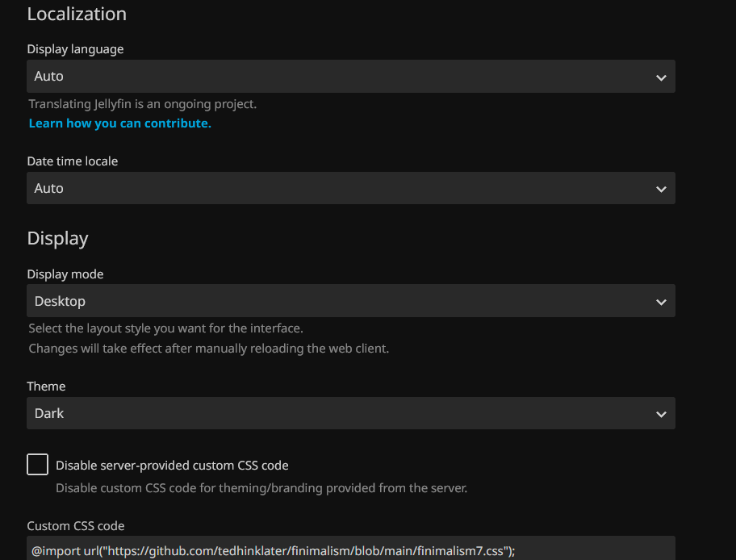Click the 'Theme' field label
The width and height of the screenshot is (736, 560).
tap(46, 387)
